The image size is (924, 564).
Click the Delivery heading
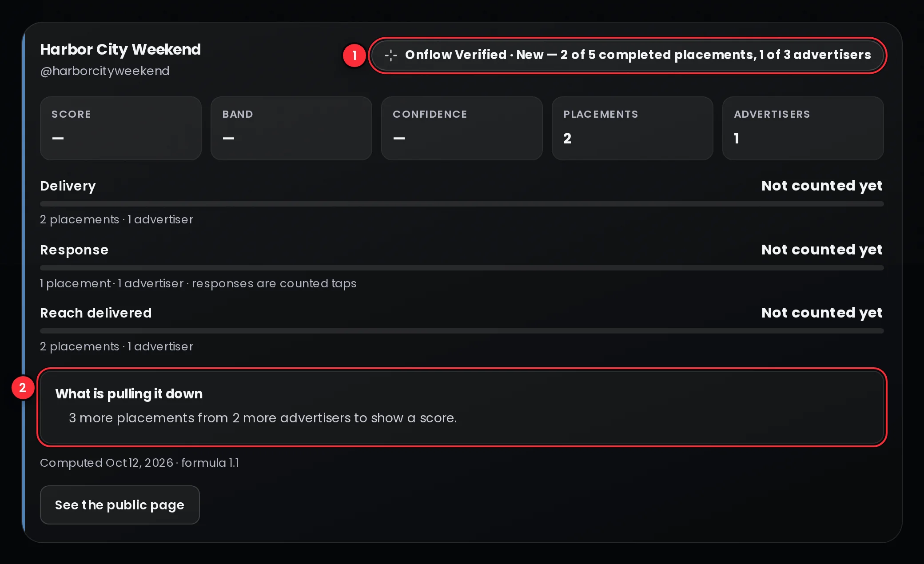click(68, 186)
